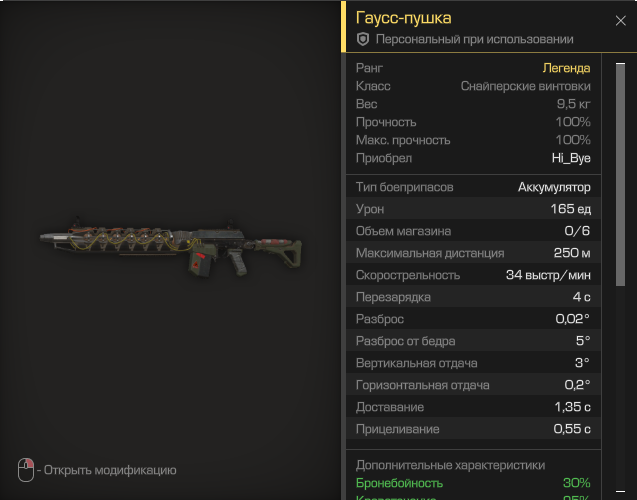Screen dimensions: 637x500
Task: Click the Перезарядка 4 с row
Action: pyautogui.click(x=473, y=297)
